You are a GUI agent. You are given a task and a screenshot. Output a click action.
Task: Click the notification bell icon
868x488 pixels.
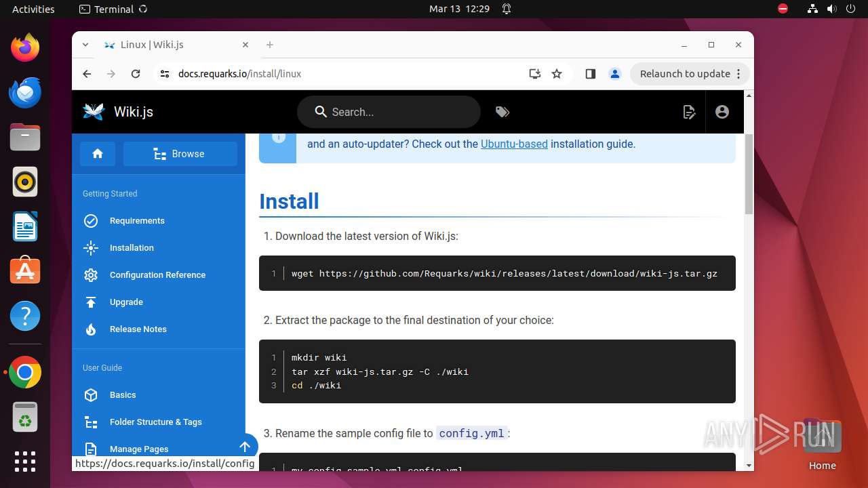click(507, 9)
